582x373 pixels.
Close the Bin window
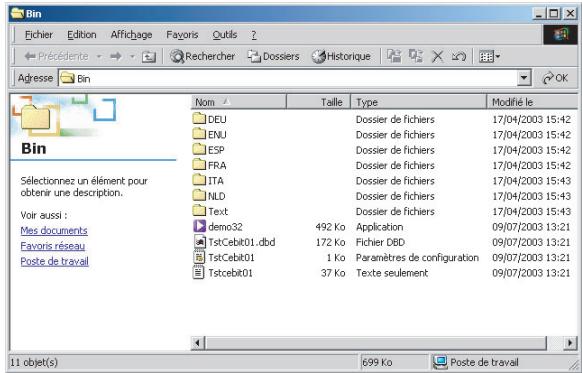(570, 14)
